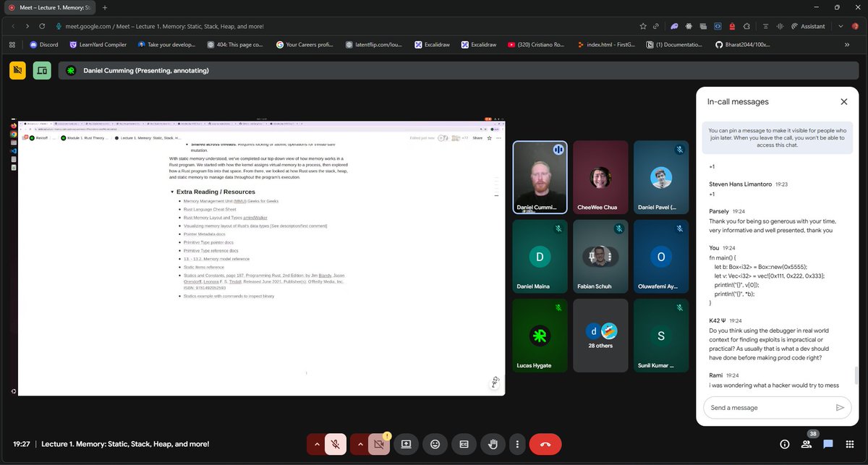Open the Discord bookmark
The image size is (868, 465).
[x=44, y=44]
